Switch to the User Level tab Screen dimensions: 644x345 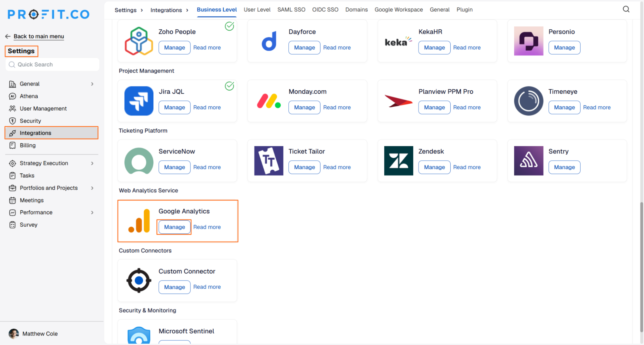click(x=257, y=10)
